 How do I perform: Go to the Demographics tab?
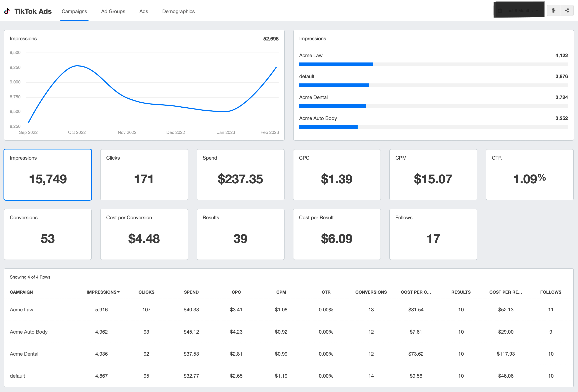tap(178, 11)
